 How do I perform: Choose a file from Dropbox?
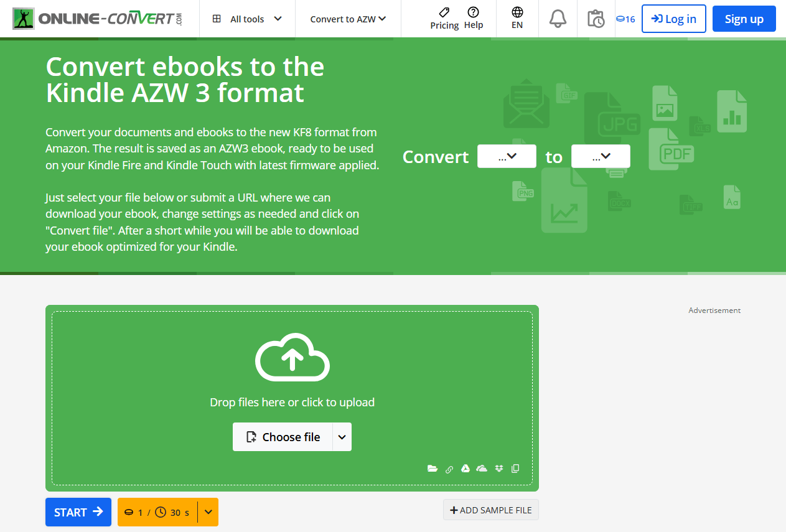pos(499,469)
